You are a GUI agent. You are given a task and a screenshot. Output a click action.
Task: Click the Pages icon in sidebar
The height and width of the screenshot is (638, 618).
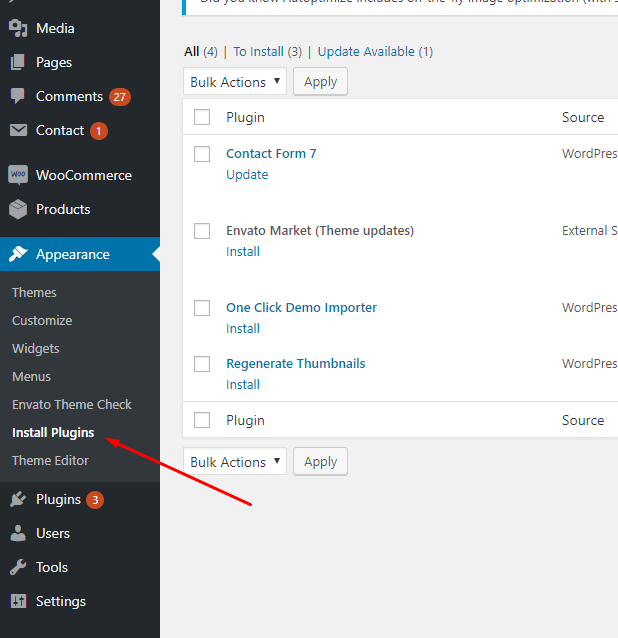coord(18,62)
